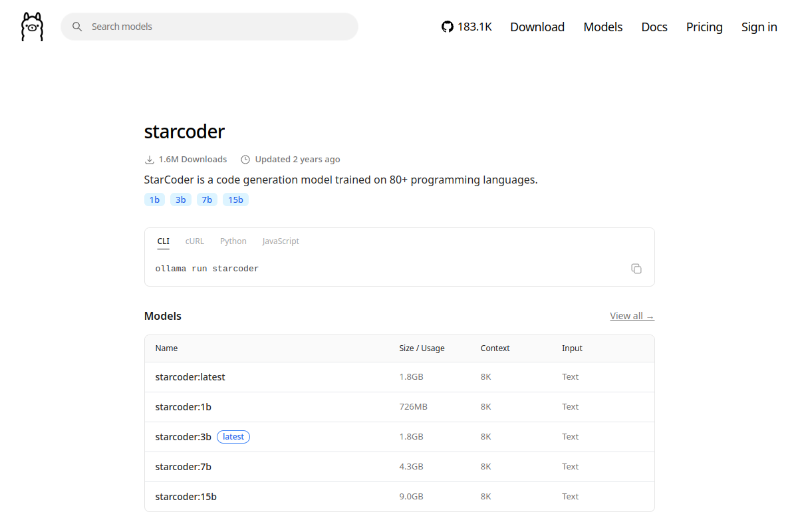The width and height of the screenshot is (798, 532).
Task: Switch to the Python tab
Action: (233, 241)
